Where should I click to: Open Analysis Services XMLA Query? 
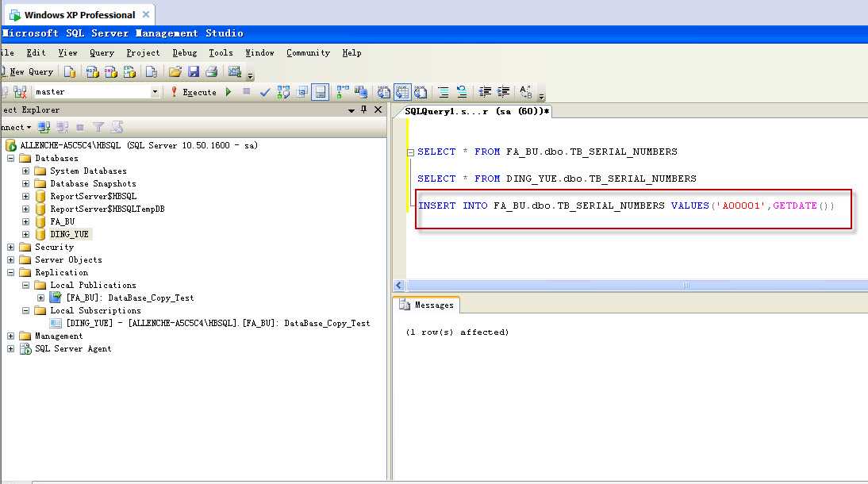click(x=129, y=72)
